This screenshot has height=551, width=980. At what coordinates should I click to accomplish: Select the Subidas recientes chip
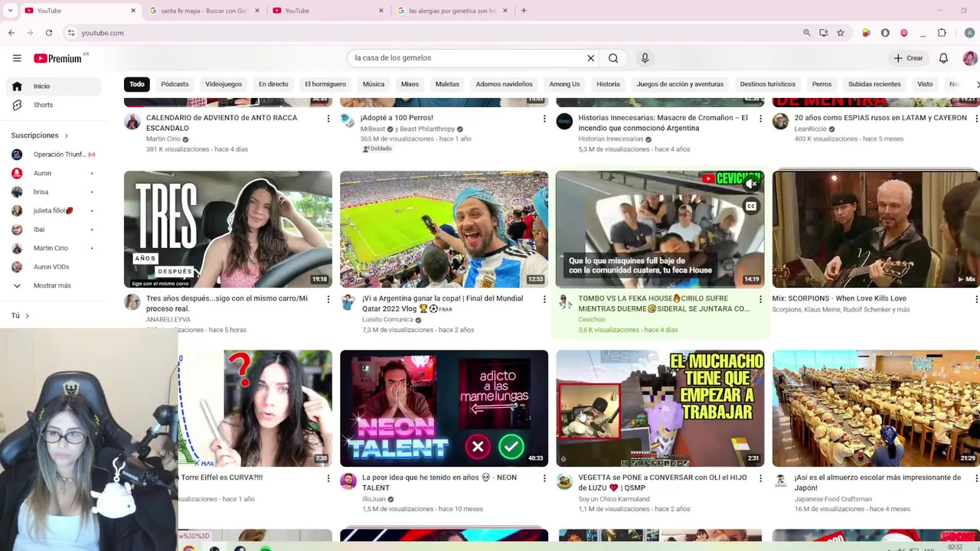coord(874,84)
